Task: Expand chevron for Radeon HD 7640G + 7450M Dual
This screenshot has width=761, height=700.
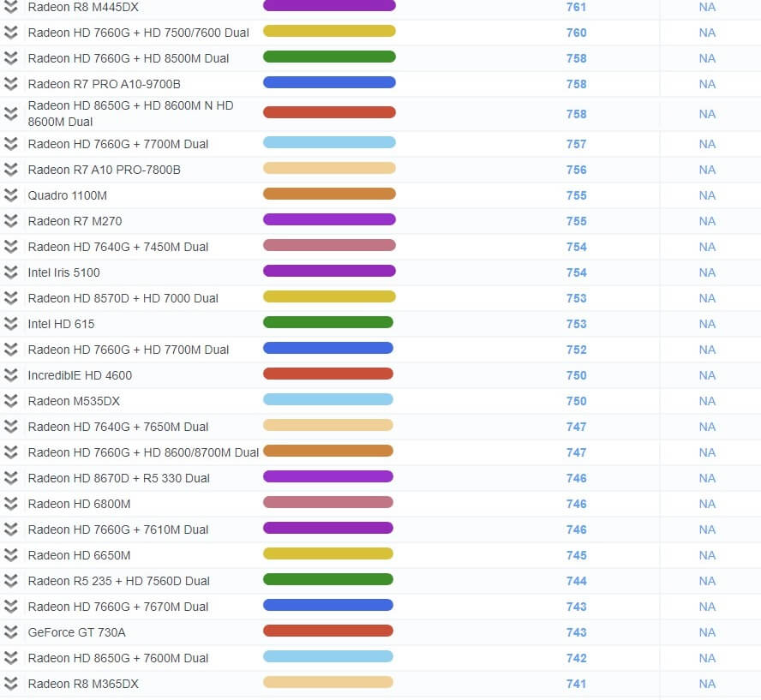Action: pyautogui.click(x=10, y=247)
